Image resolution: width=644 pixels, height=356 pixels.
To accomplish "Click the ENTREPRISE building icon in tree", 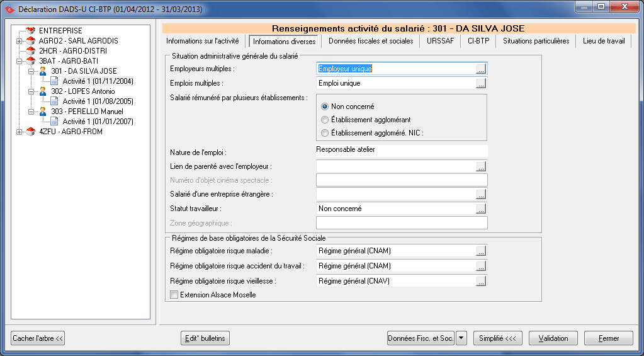I will coord(30,31).
